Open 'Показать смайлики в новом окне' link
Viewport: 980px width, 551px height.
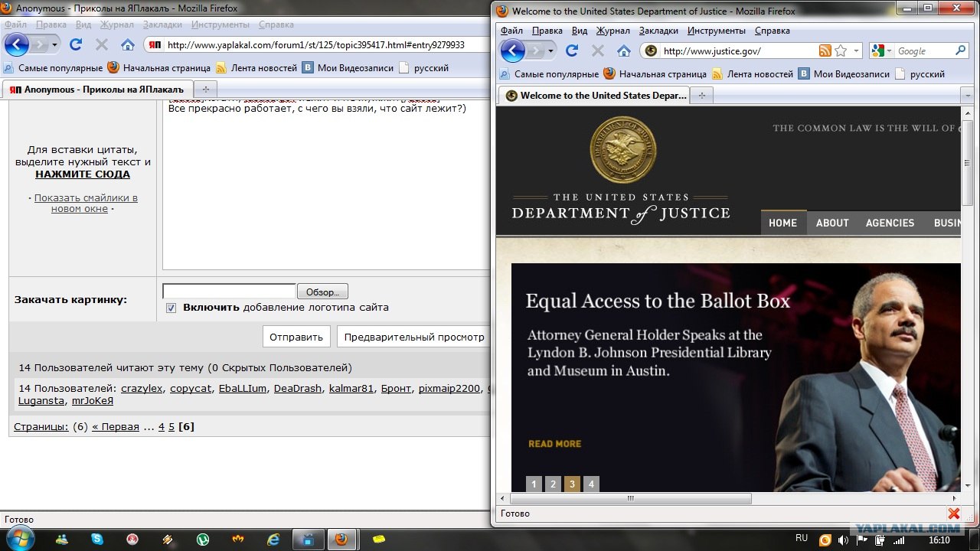[x=86, y=203]
